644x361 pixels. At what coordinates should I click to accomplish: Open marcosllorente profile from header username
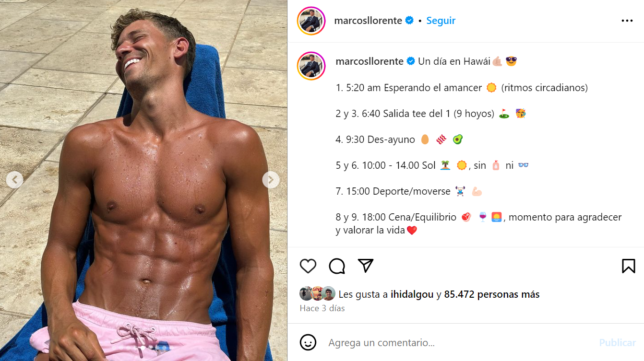click(368, 21)
